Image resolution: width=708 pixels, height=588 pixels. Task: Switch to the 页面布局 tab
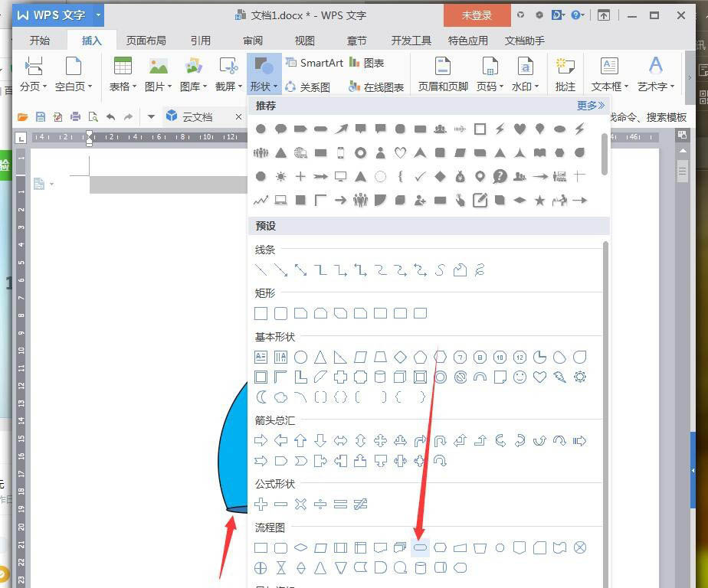(x=146, y=41)
